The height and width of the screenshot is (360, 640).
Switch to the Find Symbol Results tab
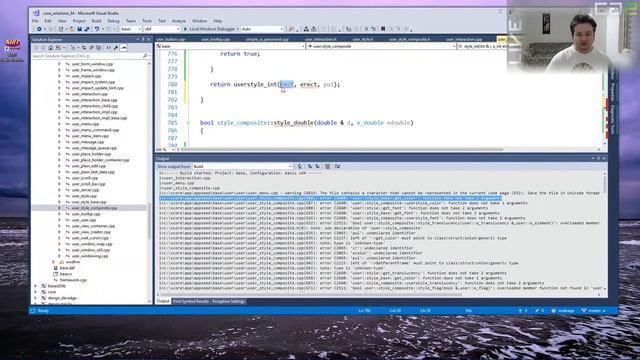191,301
